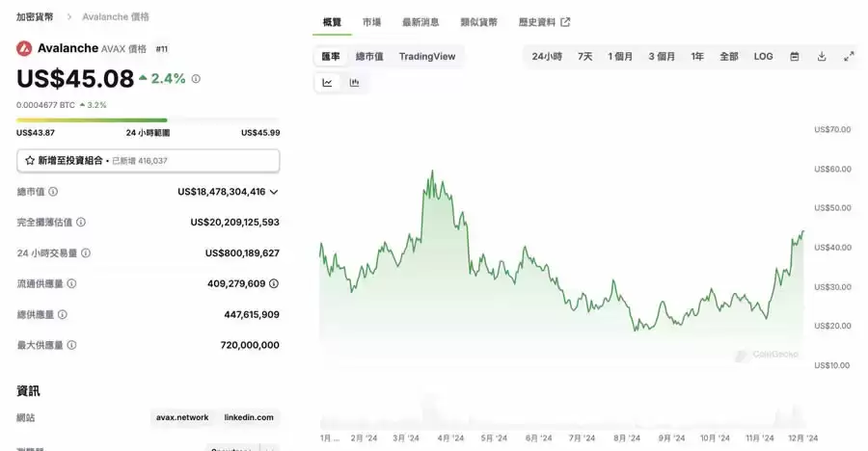Set chart range to 1 個月
Image resolution: width=868 pixels, height=451 pixels.
(x=620, y=57)
